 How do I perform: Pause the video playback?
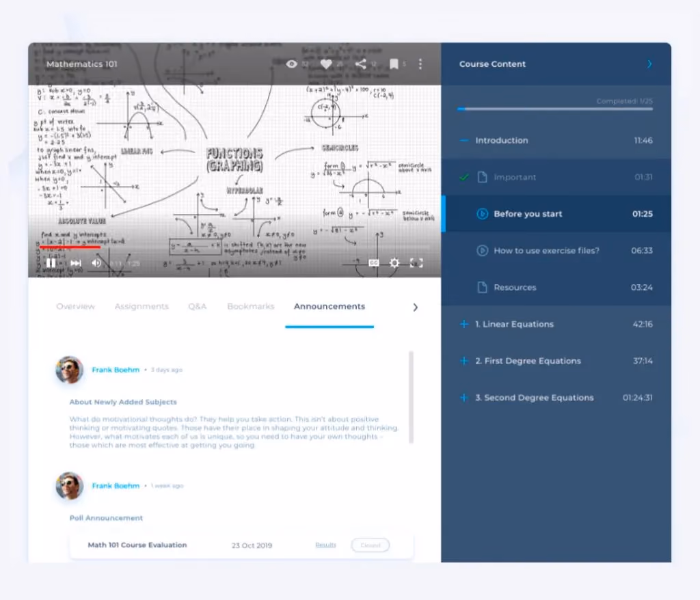tap(51, 263)
